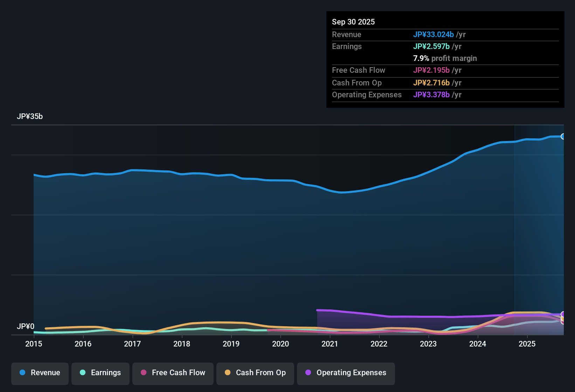Screen dimensions: 575x392
Task: Click the JP¥35b y-axis label
Action: (x=30, y=117)
